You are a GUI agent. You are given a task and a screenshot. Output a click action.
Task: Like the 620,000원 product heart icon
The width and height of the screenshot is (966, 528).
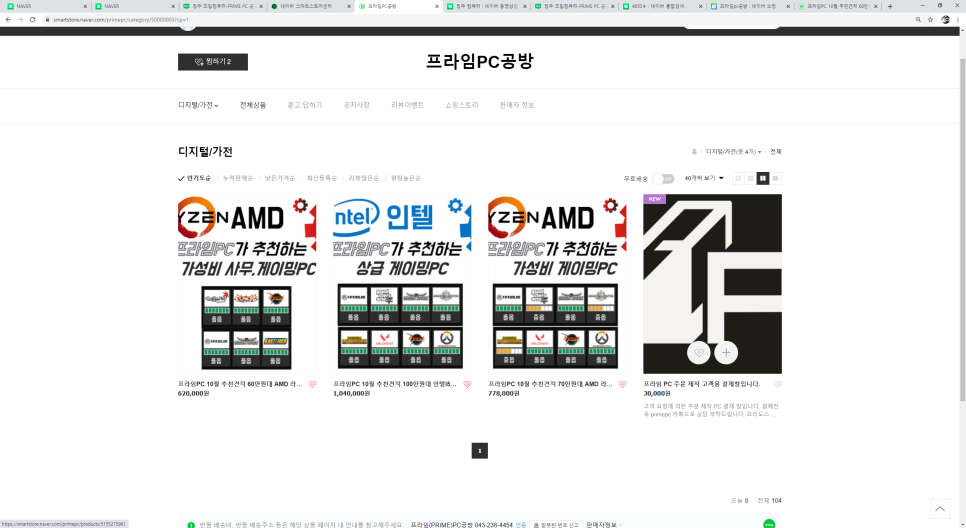[312, 384]
